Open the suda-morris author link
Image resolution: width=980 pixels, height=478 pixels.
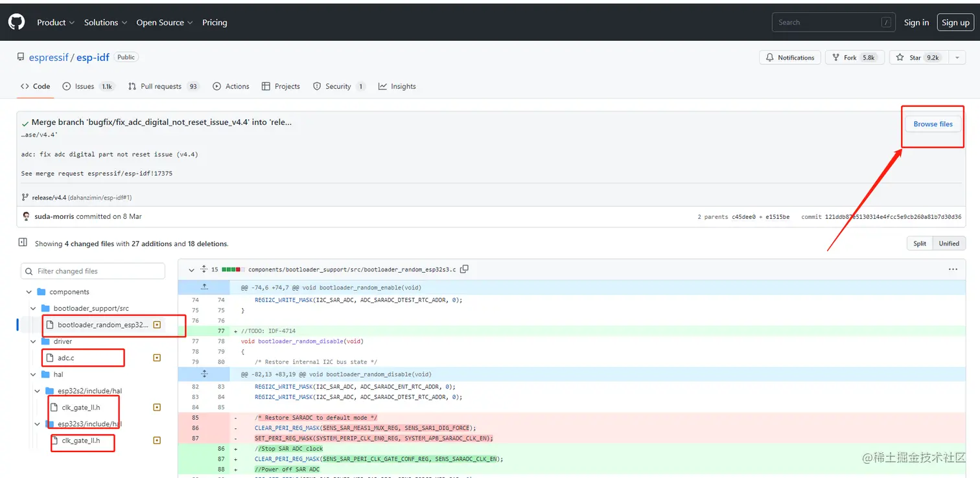[x=54, y=216]
